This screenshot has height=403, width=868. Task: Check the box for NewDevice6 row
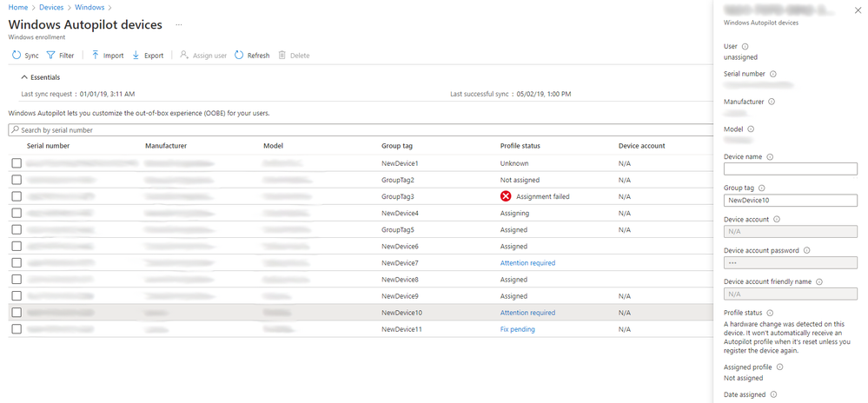pyautogui.click(x=17, y=247)
